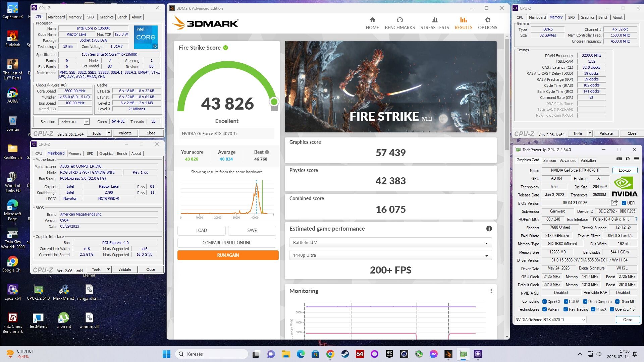This screenshot has width=644, height=362.
Task: Toggle the OpenGL 4.6 checkbox in GPU-Z
Action: click(612, 309)
